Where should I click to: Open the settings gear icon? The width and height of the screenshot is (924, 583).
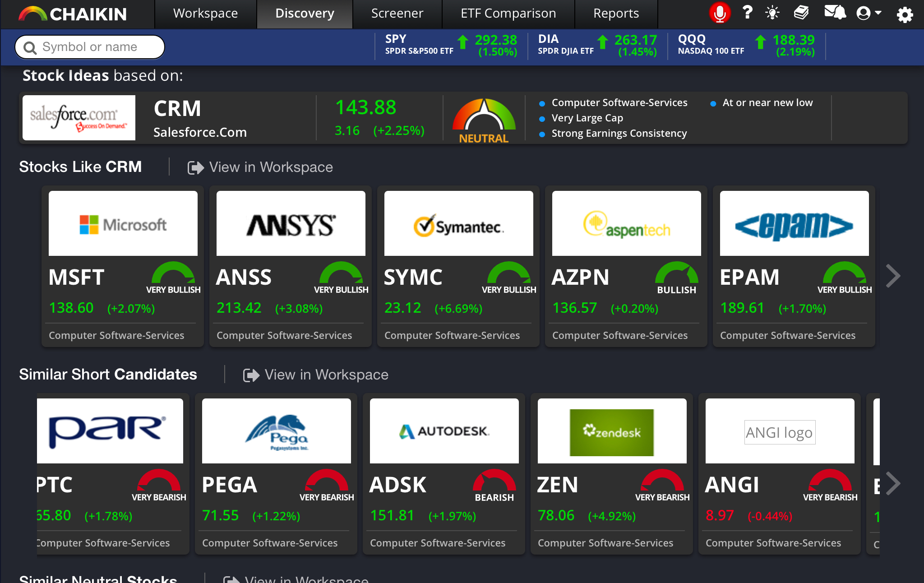tap(905, 14)
